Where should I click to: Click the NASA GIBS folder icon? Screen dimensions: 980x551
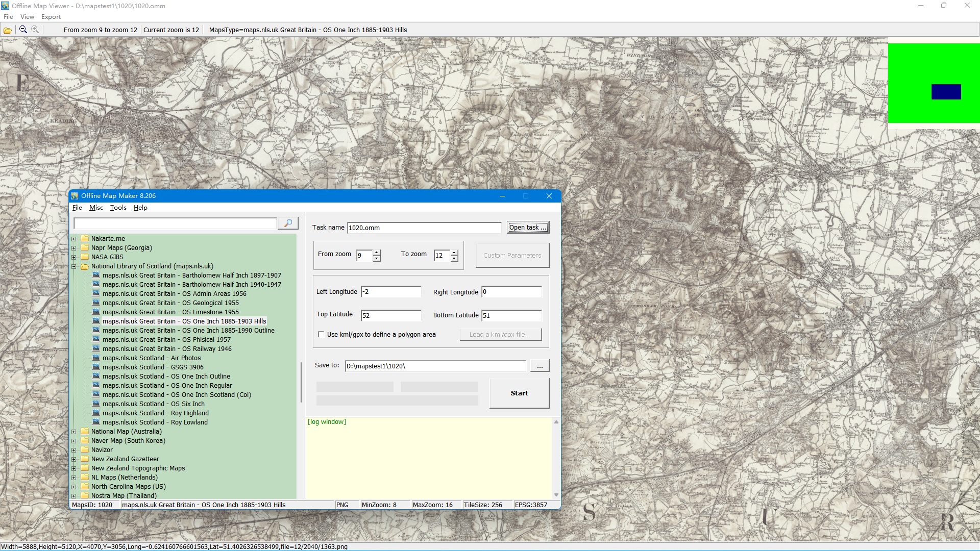point(85,257)
